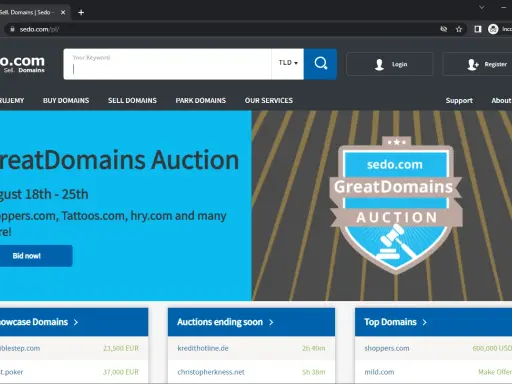Click the Login user icon
The width and height of the screenshot is (512, 384).
379,64
